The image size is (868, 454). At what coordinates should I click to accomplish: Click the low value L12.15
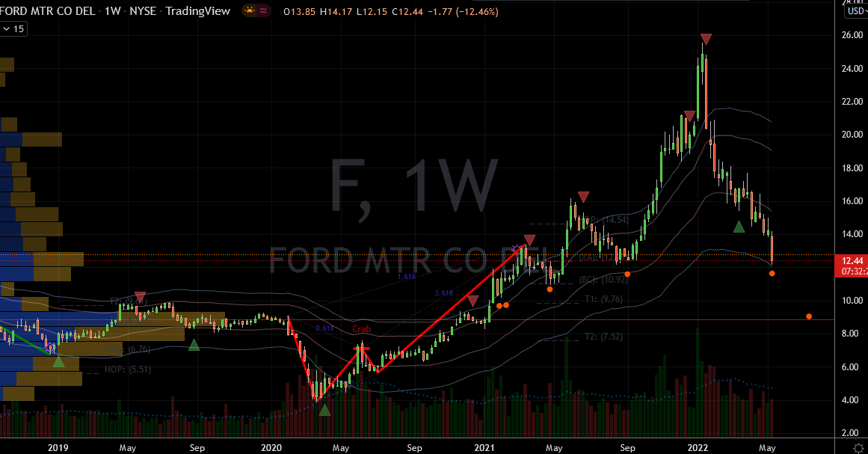pos(372,12)
